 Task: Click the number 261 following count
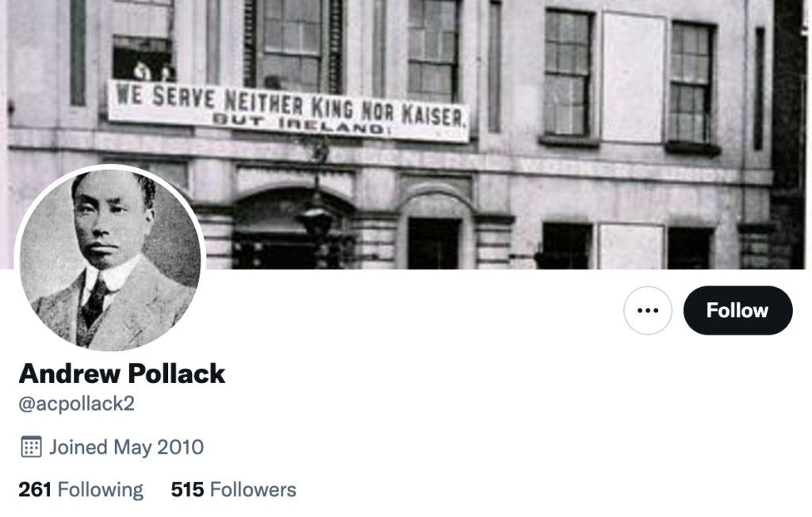35,489
